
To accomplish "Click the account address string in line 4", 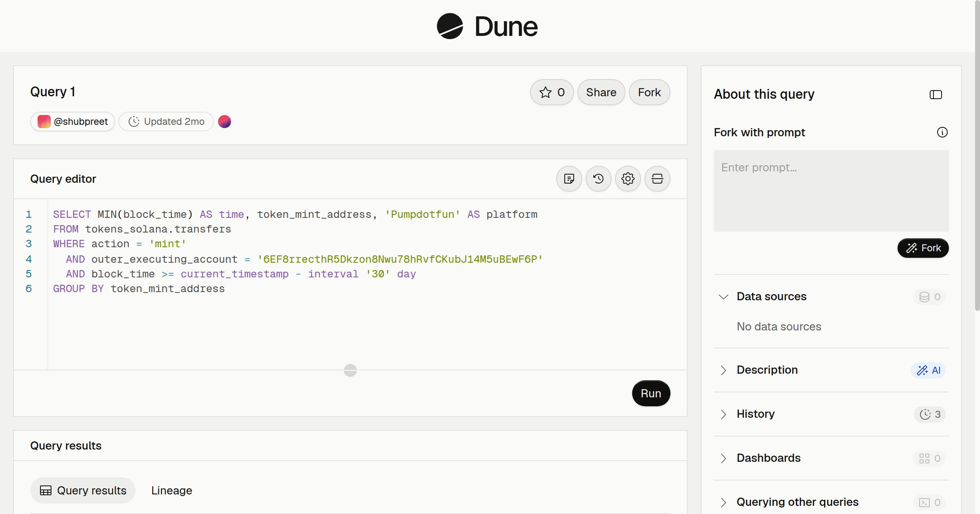I will 400,259.
